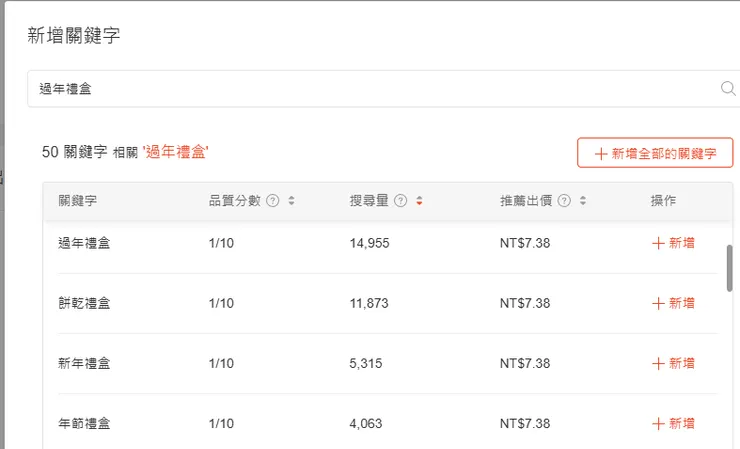Click help icon beside 搜尋量
The height and width of the screenshot is (449, 740).
401,201
